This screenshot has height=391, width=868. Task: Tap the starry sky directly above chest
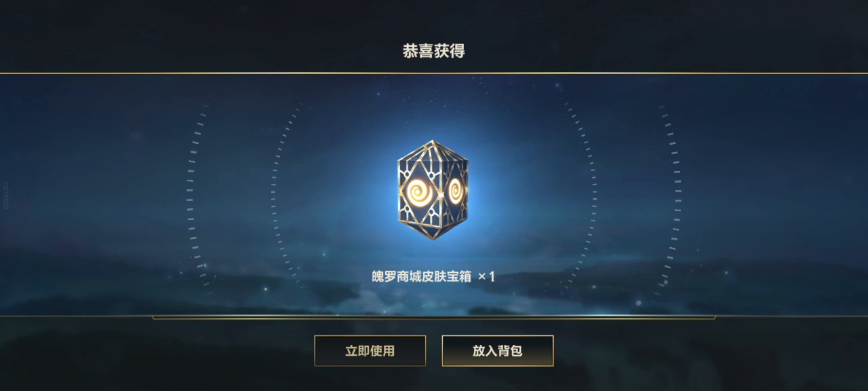433,109
